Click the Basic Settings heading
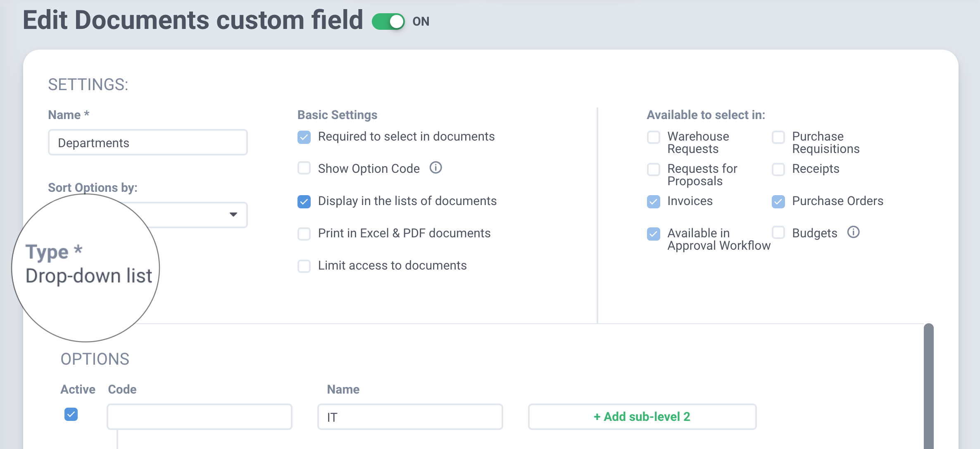Viewport: 980px width, 449px height. [x=338, y=115]
